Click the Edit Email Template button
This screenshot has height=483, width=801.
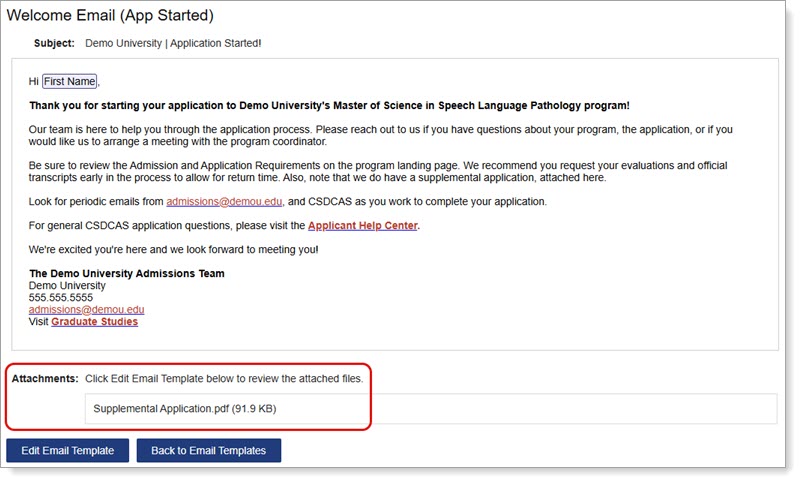[x=67, y=451]
